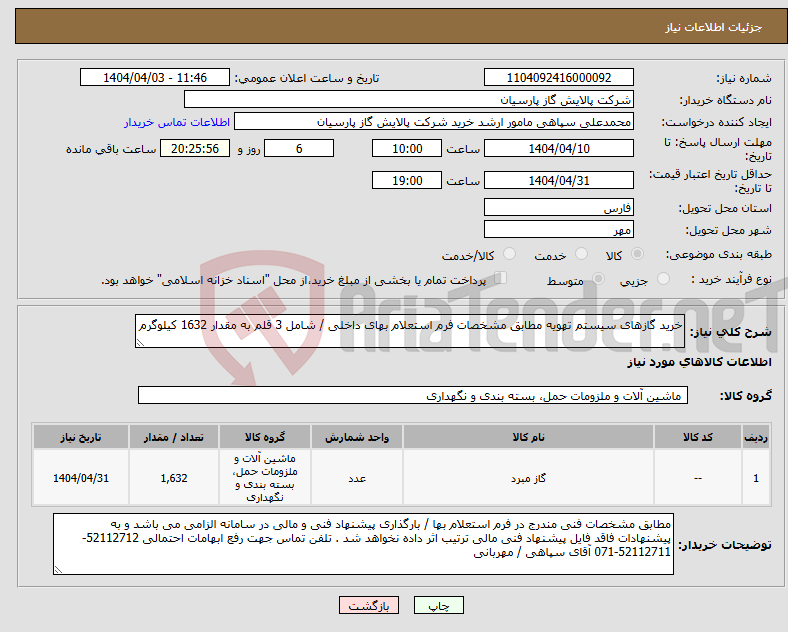Click the resize handle of buyer notes textarea
The height and width of the screenshot is (632, 788).
(x=58, y=570)
